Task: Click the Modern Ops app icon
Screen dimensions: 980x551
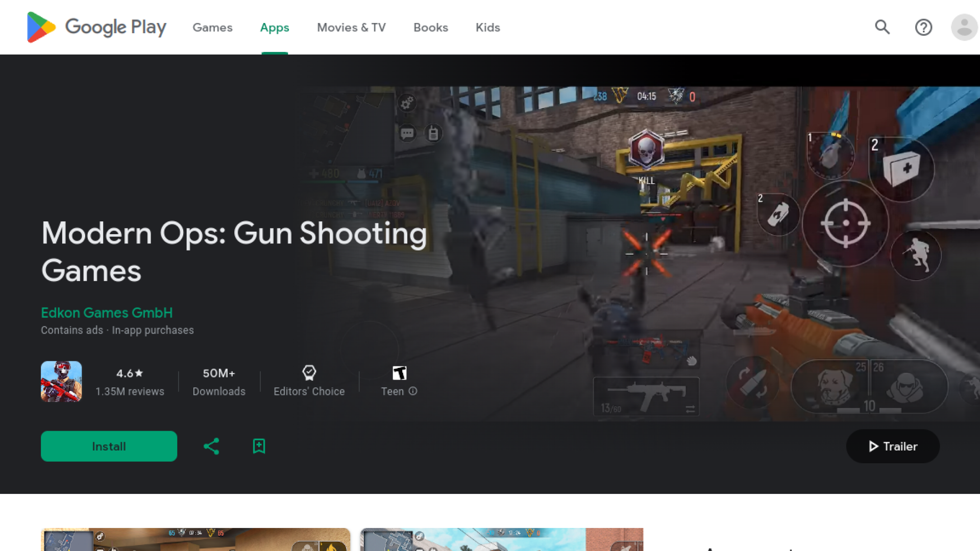Action: (x=61, y=382)
